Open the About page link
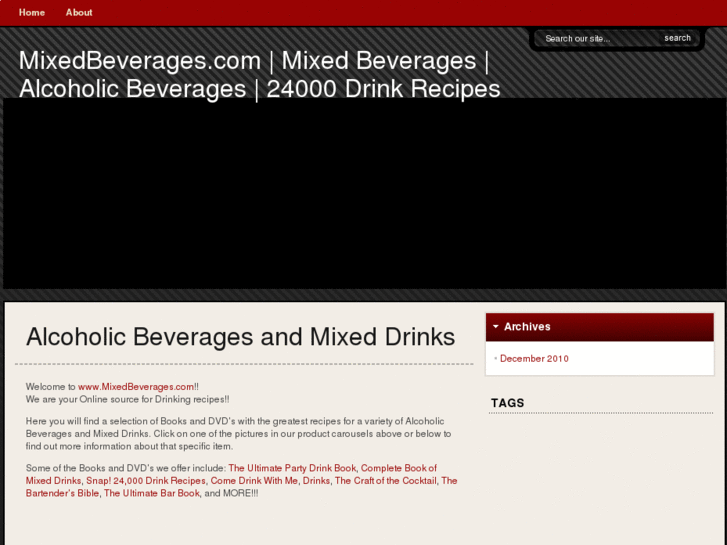727x545 pixels. 79,13
